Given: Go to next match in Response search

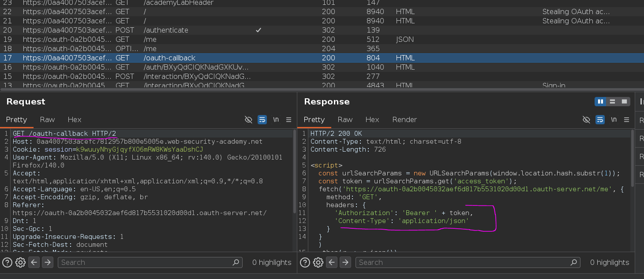Looking at the screenshot, I should point(345,263).
